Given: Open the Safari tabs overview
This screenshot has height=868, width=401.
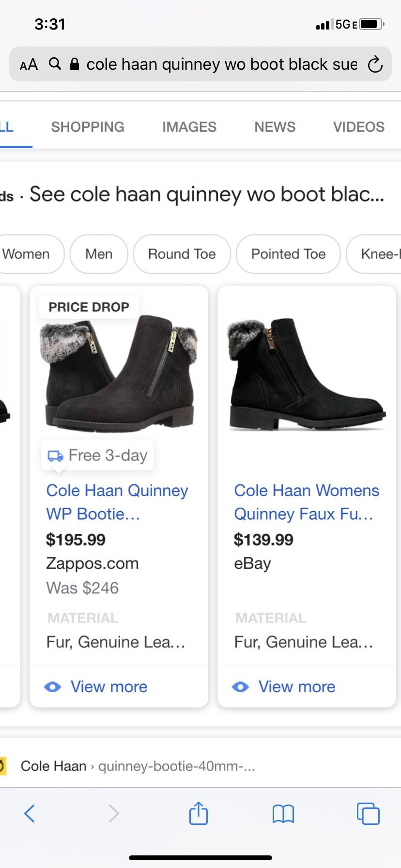Looking at the screenshot, I should [x=368, y=813].
